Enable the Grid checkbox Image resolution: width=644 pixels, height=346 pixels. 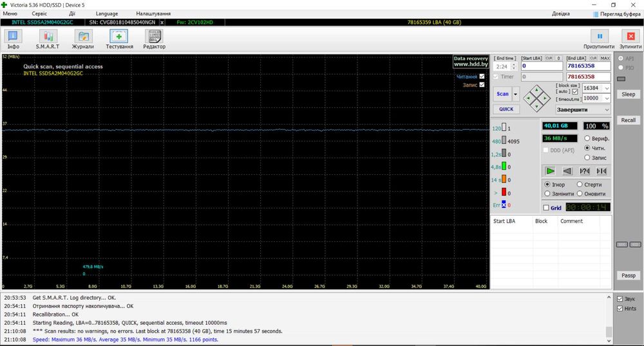coord(547,208)
